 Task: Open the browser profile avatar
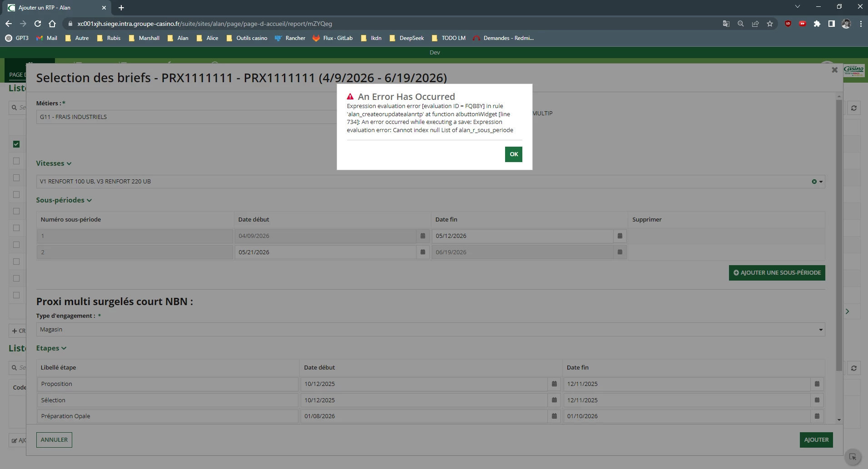click(x=846, y=24)
